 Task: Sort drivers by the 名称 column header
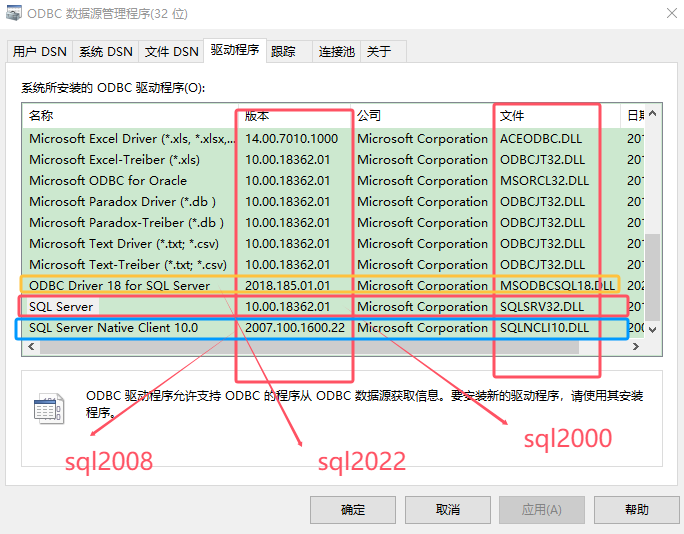(130, 116)
